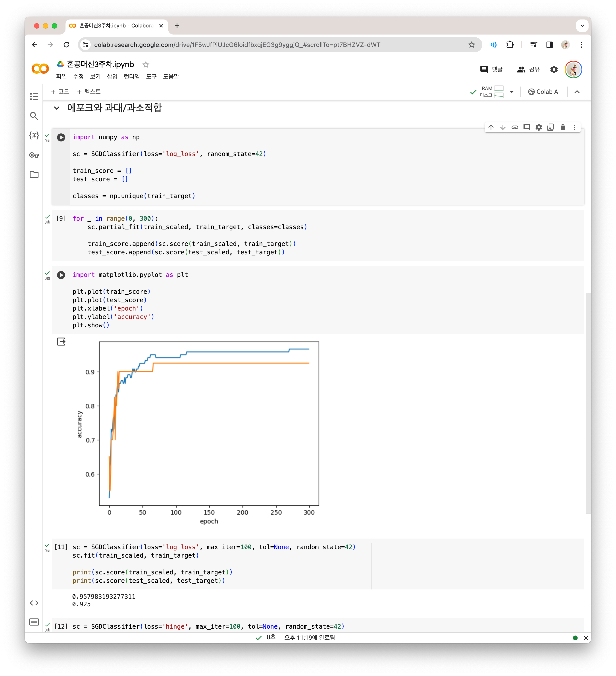The height and width of the screenshot is (676, 616).
Task: Toggle the plot output view icon
Action: tap(61, 342)
